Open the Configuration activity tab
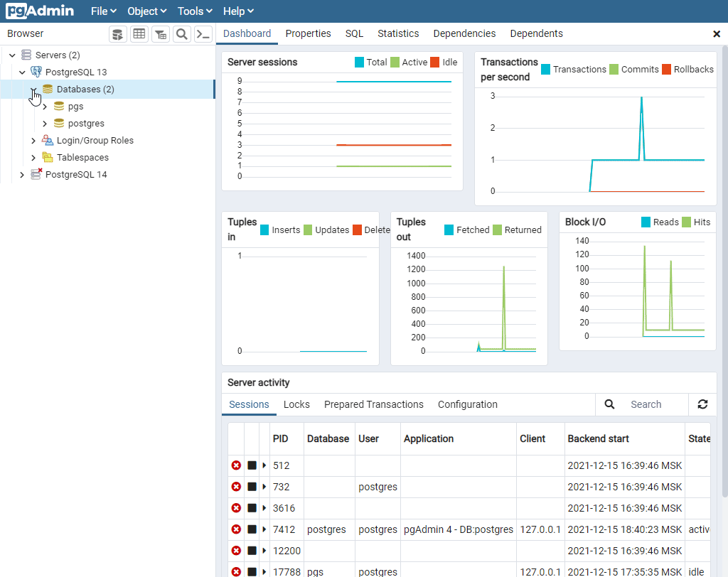 (x=468, y=404)
